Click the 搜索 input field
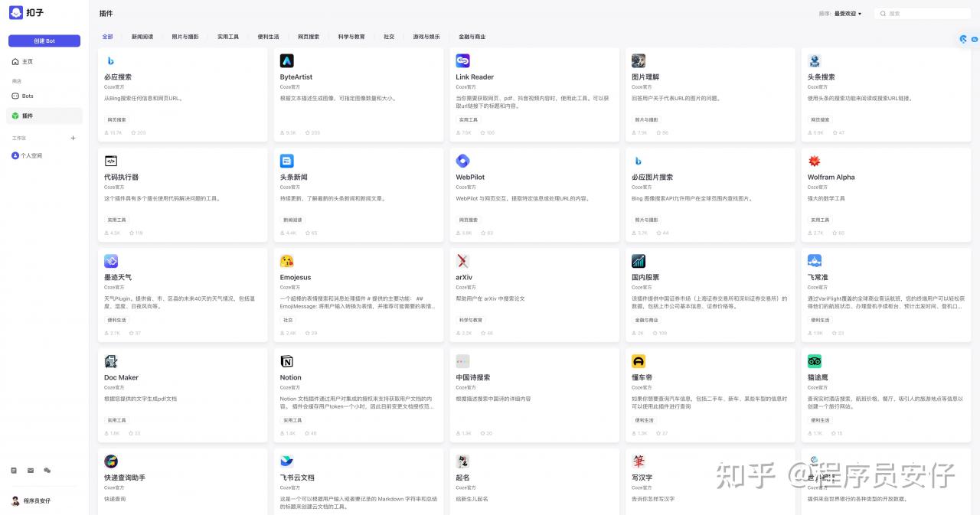The width and height of the screenshot is (980, 515). tap(922, 14)
